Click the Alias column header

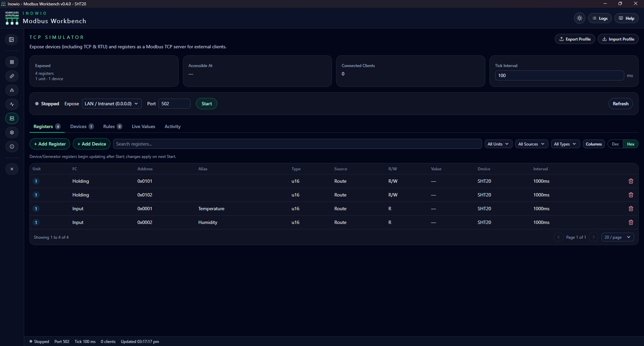tap(203, 169)
